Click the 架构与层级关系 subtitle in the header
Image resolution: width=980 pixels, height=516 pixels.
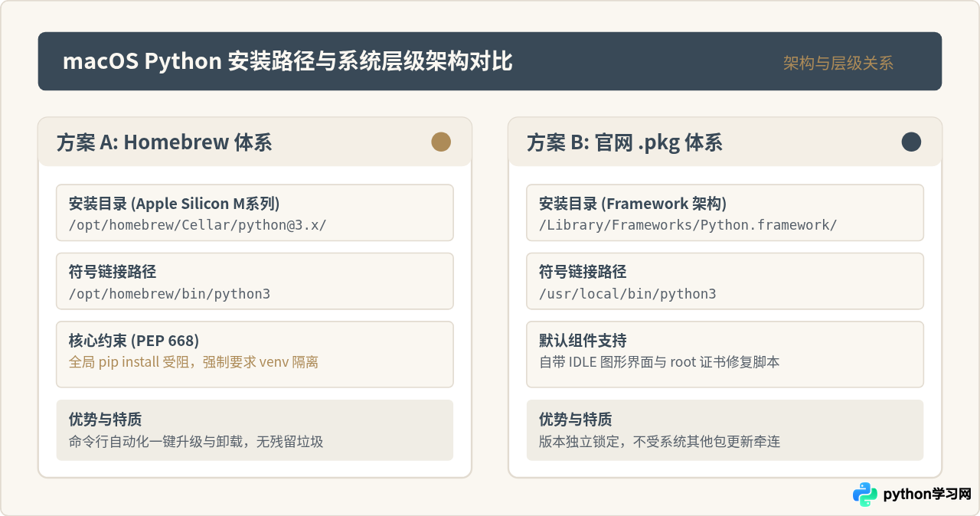point(838,64)
